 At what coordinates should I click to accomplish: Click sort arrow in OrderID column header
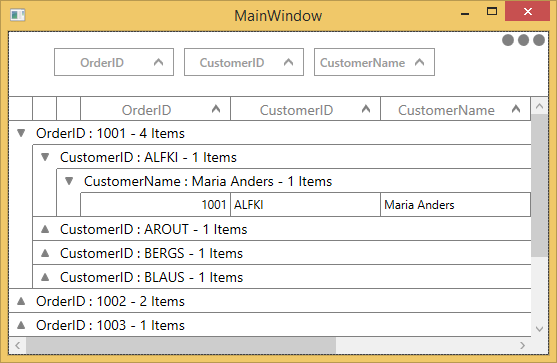coord(216,109)
